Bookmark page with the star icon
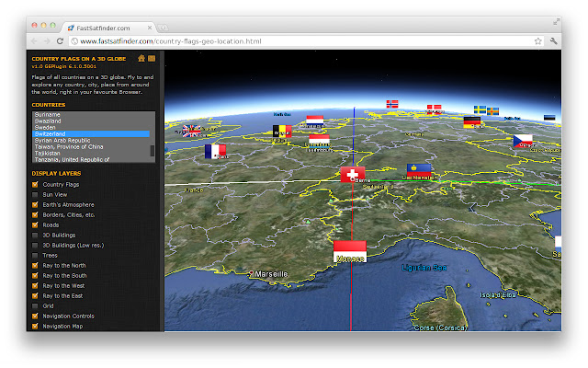This screenshot has height=368, width=588. pyautogui.click(x=537, y=40)
